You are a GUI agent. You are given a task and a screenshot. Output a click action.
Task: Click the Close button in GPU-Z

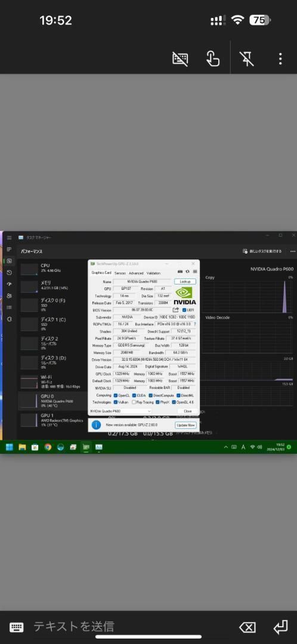pos(188,411)
